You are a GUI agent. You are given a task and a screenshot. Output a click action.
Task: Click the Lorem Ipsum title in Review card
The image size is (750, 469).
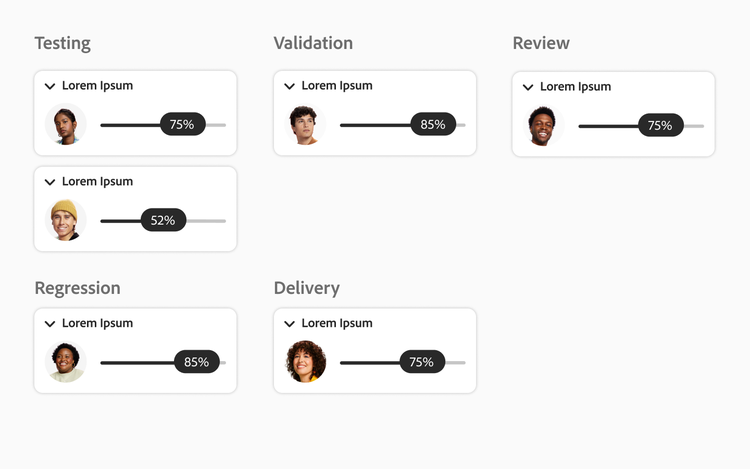(575, 87)
